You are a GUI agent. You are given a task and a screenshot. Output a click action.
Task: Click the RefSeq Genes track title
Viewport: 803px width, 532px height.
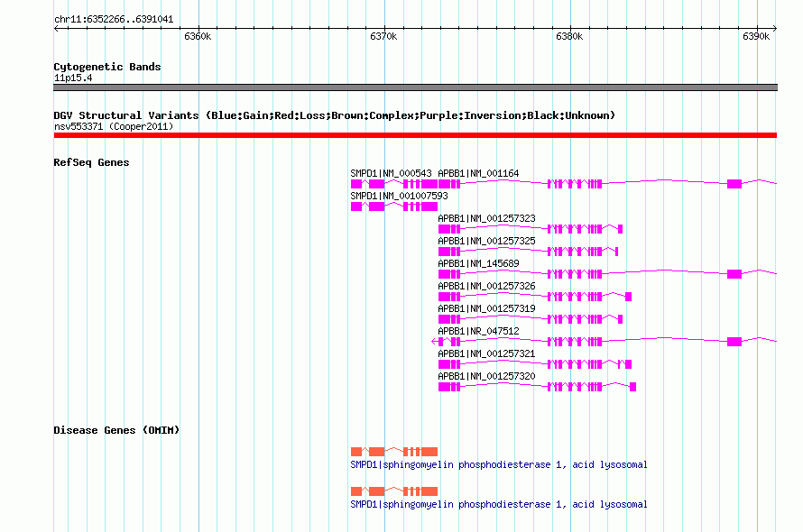pyautogui.click(x=91, y=162)
